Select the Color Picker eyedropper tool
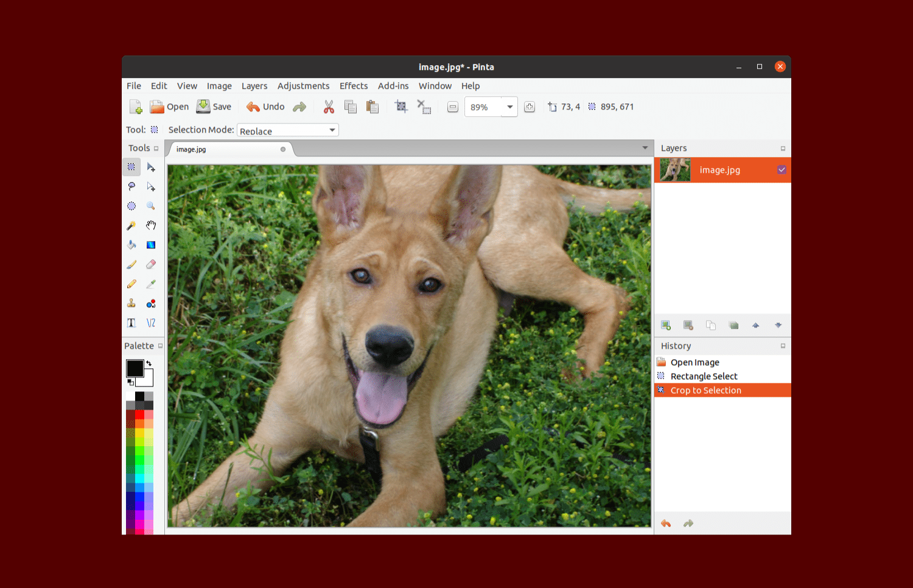Screen dimensions: 913x588 [151, 284]
